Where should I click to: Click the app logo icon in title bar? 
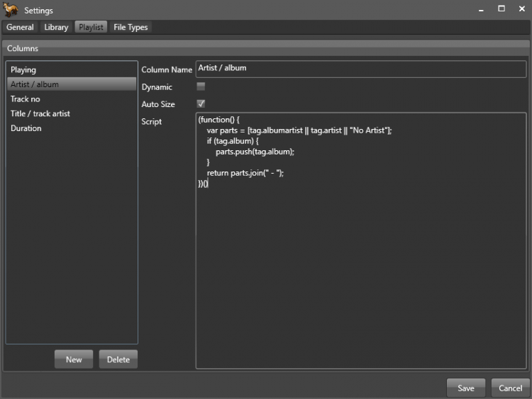coord(11,10)
